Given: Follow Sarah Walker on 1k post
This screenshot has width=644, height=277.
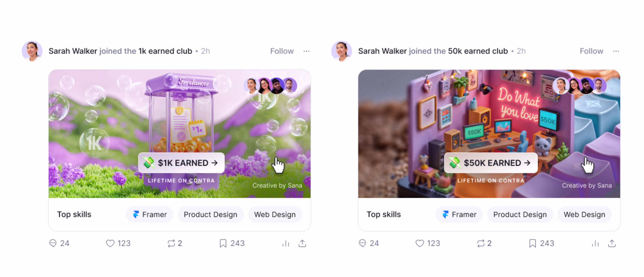Looking at the screenshot, I should pos(282,51).
